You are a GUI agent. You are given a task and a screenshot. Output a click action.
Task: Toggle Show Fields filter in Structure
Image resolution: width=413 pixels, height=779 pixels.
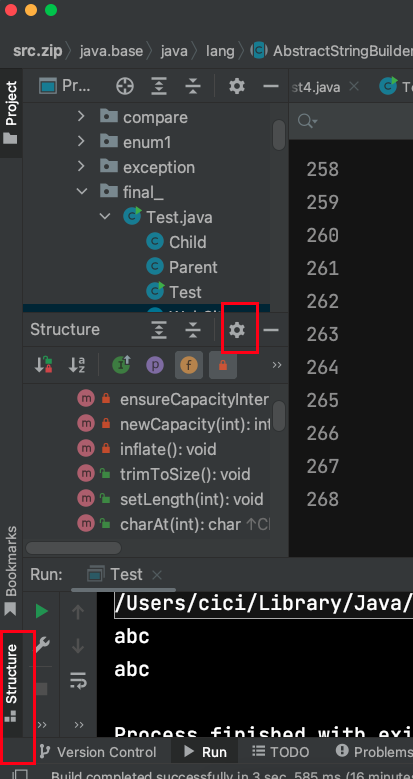click(x=189, y=365)
